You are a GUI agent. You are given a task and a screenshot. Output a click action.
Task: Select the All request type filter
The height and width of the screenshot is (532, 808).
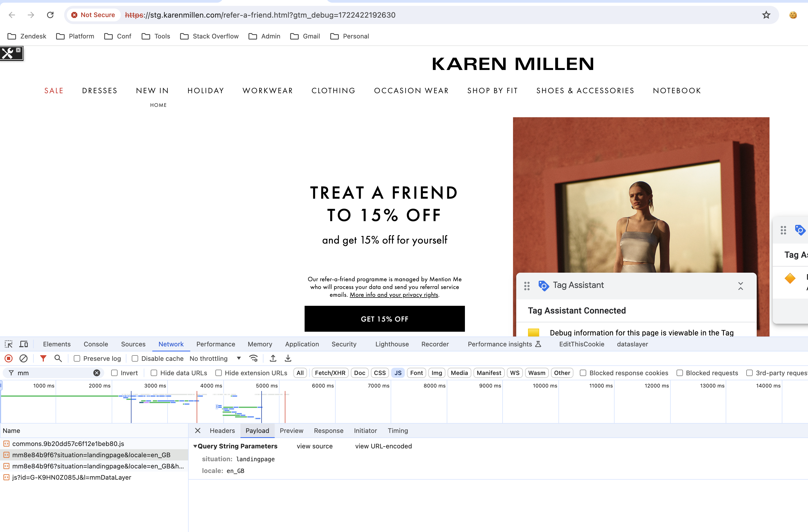tap(300, 373)
